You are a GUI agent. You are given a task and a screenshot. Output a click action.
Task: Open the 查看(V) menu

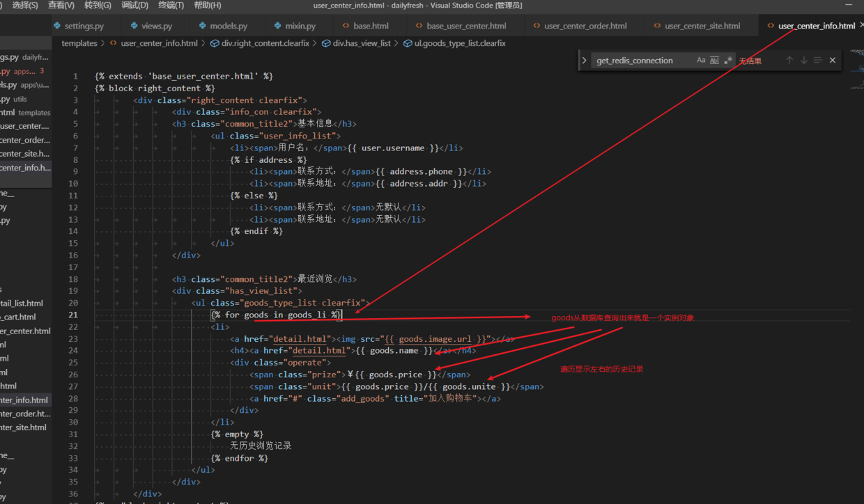coord(61,6)
